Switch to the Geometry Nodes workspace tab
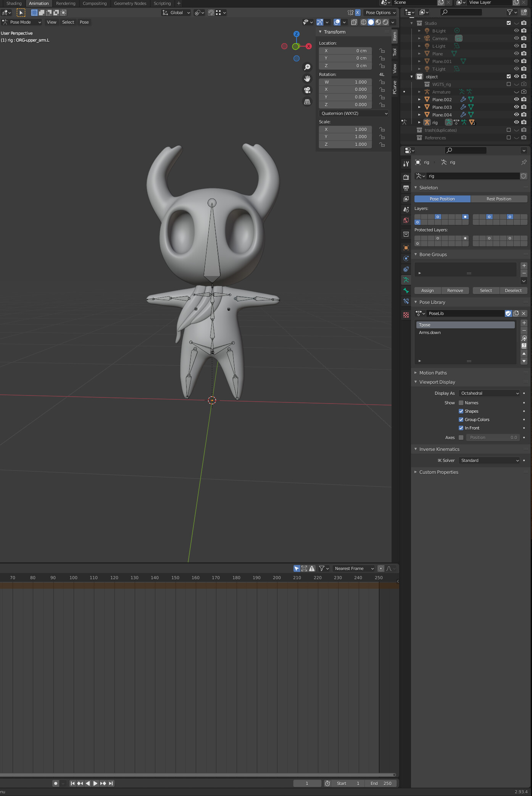Screen dimensions: 532x796 click(x=130, y=3)
